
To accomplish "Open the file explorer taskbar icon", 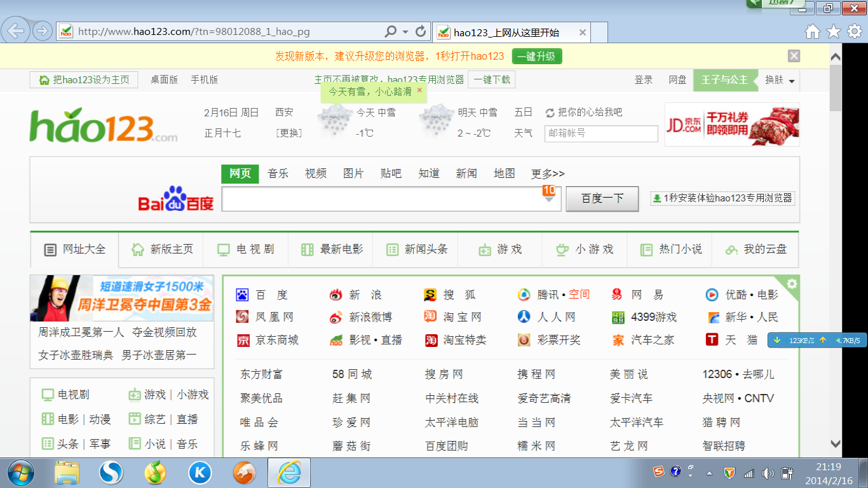I will click(x=67, y=472).
